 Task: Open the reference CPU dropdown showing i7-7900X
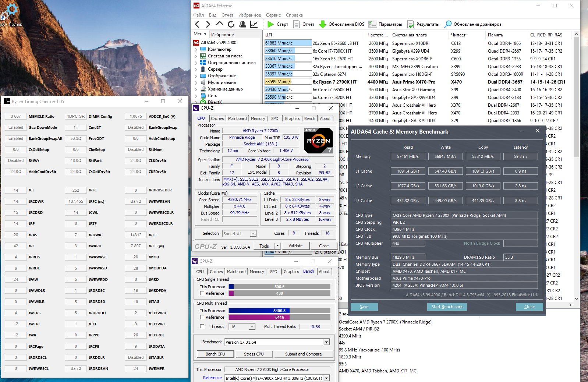point(326,378)
